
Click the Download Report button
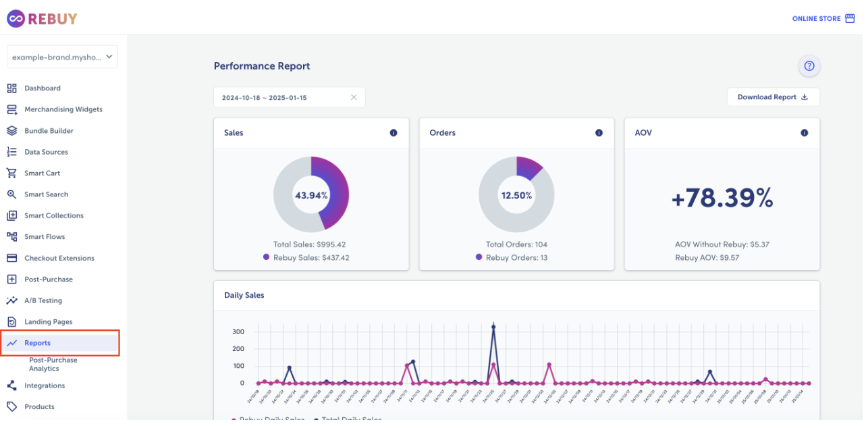click(x=773, y=97)
